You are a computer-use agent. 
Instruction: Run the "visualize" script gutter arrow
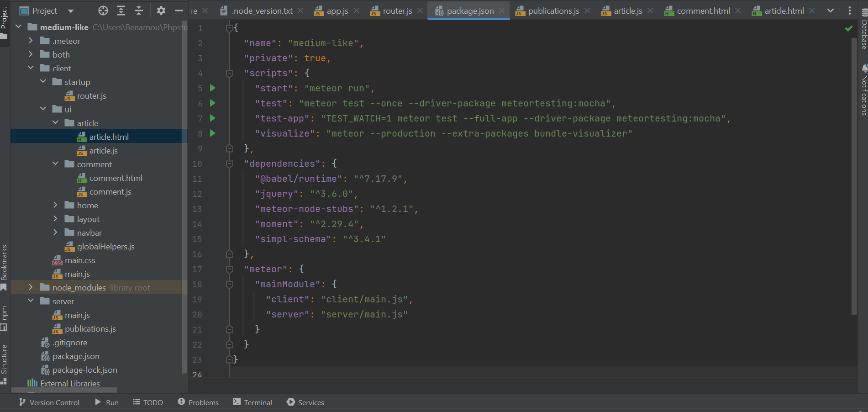[212, 133]
